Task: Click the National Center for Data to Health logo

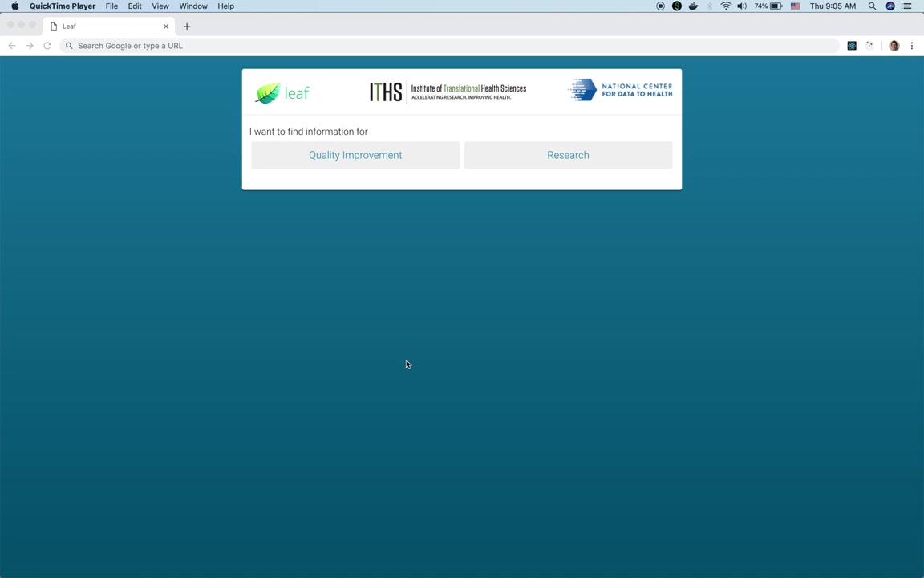Action: click(x=620, y=90)
